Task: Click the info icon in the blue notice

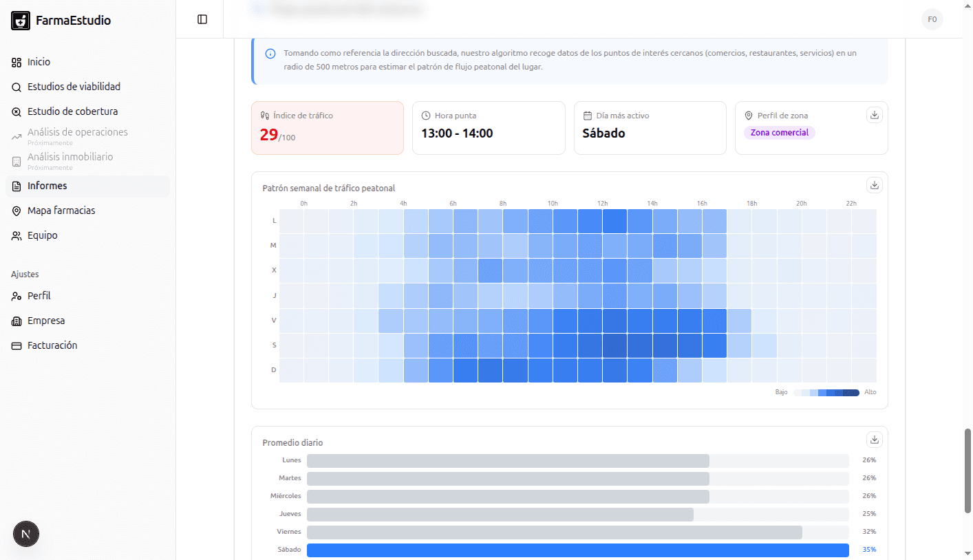Action: pos(270,54)
